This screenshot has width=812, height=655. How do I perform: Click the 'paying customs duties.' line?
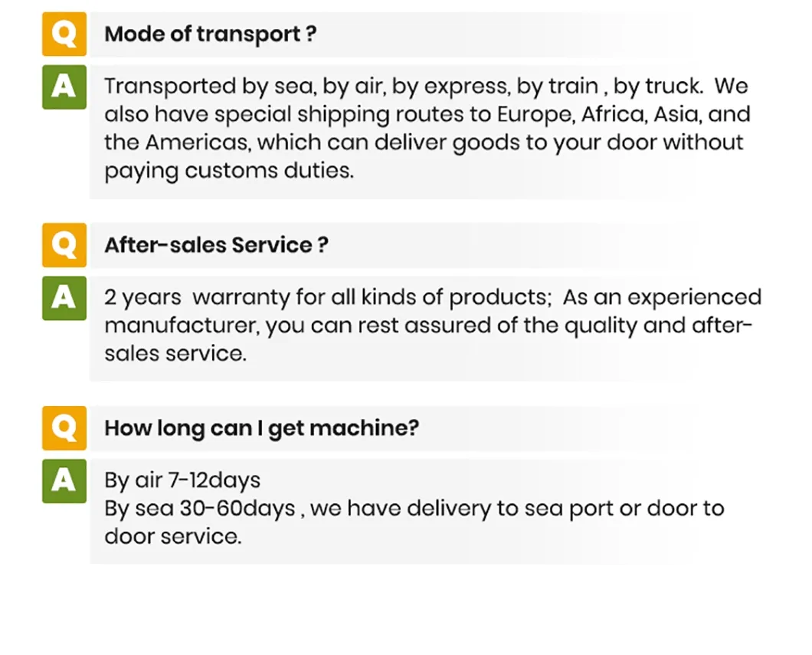pos(229,171)
